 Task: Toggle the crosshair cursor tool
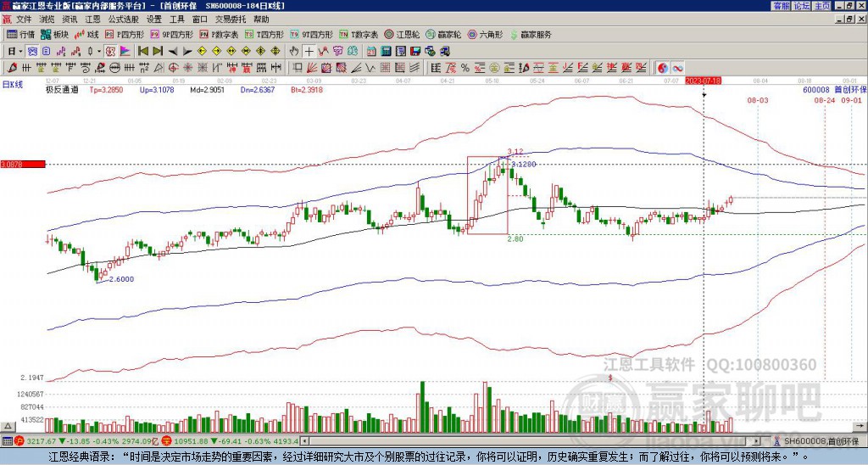click(309, 52)
